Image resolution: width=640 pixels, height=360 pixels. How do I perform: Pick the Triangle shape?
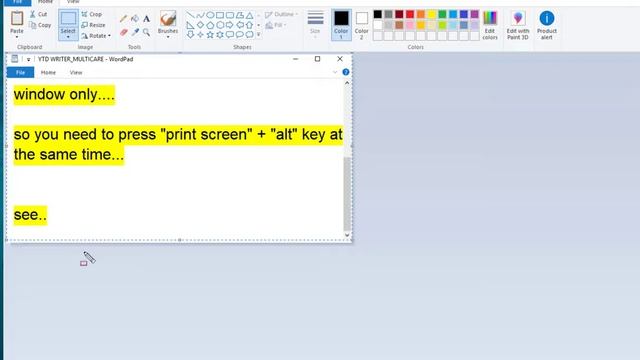[249, 15]
